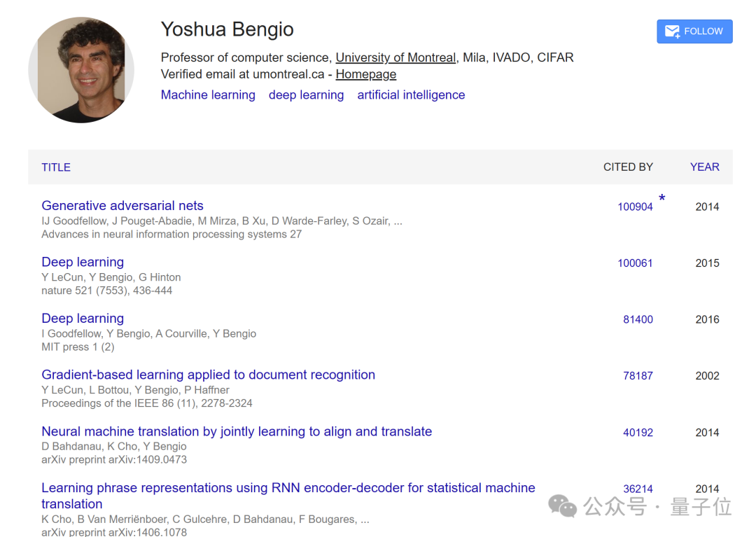Click the envelope icon on Follow button

(x=672, y=32)
